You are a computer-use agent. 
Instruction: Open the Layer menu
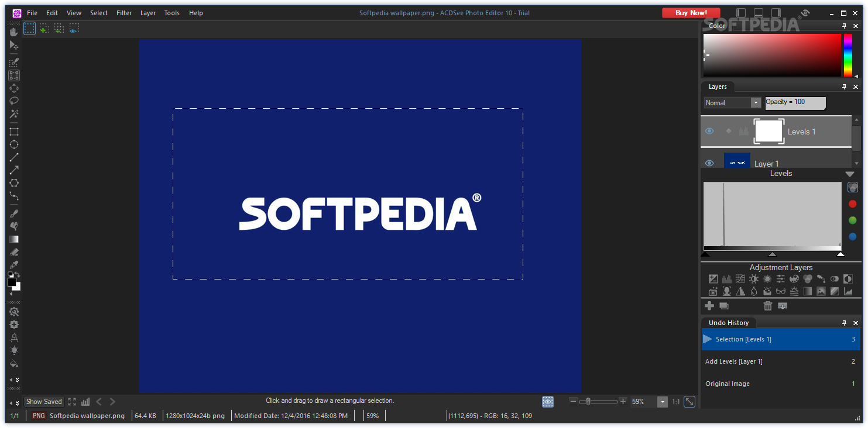pyautogui.click(x=148, y=13)
